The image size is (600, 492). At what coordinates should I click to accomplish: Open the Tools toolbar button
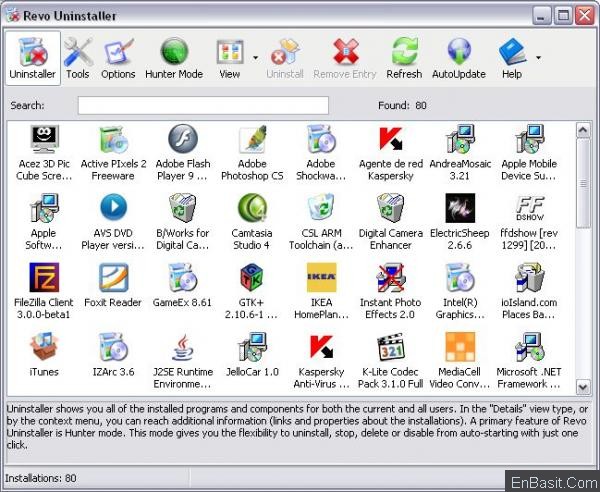[x=78, y=58]
